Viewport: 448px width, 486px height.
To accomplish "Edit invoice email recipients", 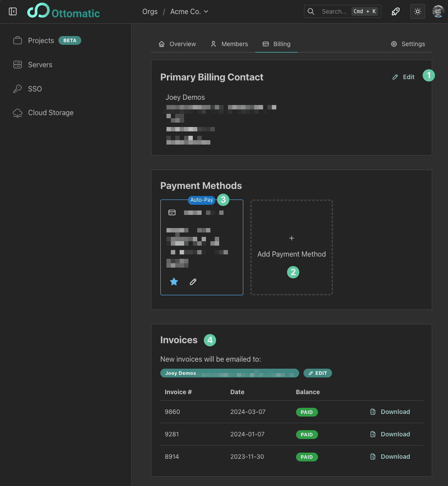I will point(318,373).
